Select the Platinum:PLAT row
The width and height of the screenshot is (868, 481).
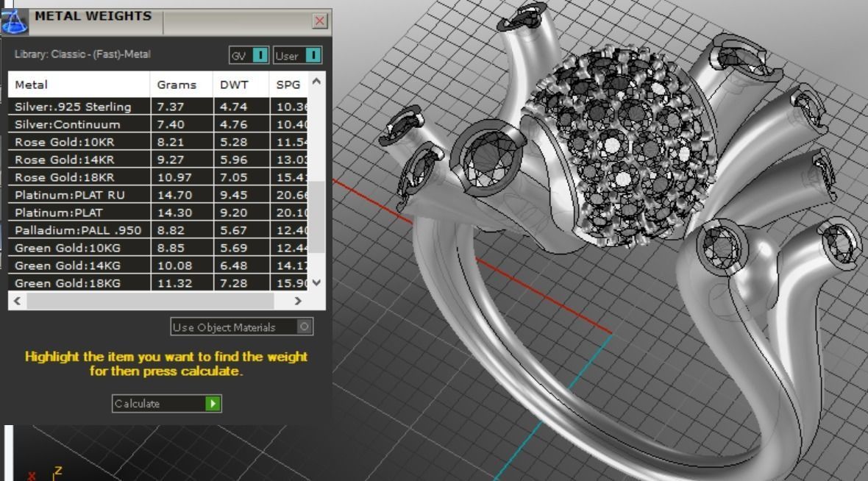pos(157,213)
